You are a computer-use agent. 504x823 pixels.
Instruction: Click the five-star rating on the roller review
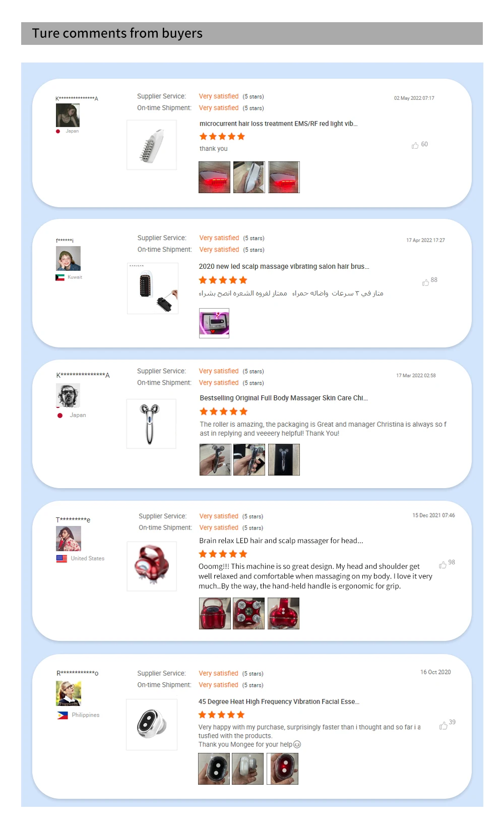224,411
